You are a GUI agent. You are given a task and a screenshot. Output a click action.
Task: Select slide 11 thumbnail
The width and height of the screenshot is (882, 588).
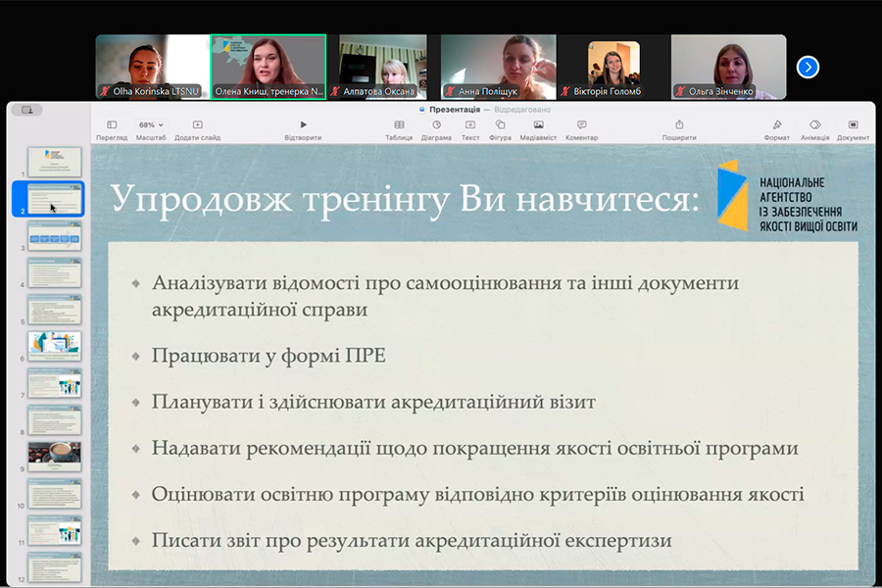point(55,530)
